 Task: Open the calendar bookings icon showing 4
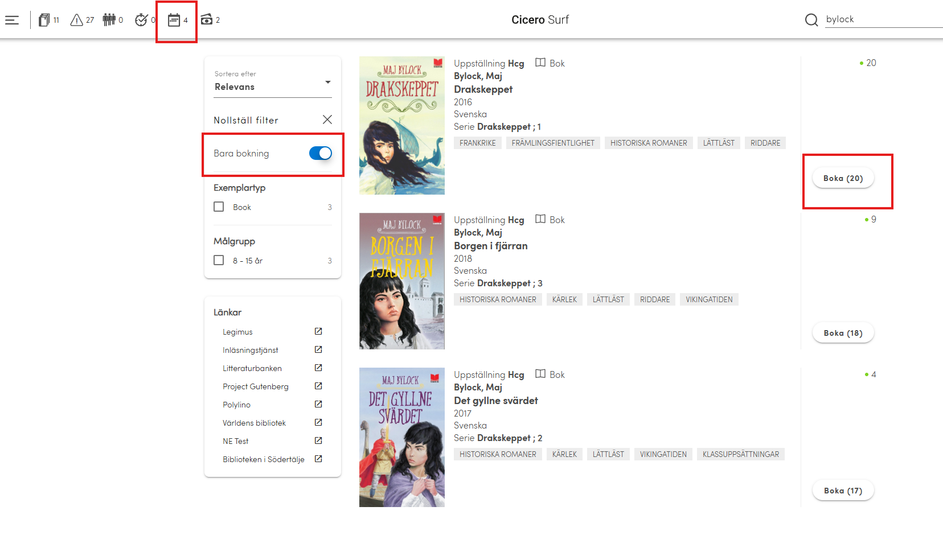[178, 20]
